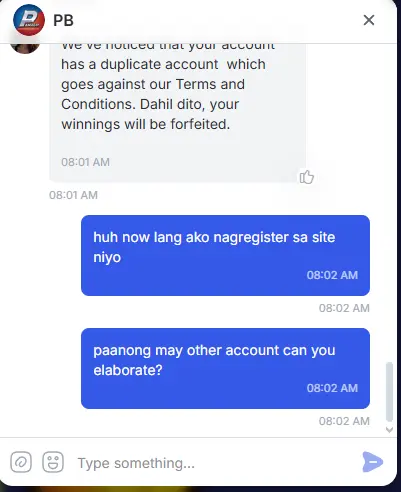Close the chat window with the X
The width and height of the screenshot is (401, 492).
[x=369, y=20]
